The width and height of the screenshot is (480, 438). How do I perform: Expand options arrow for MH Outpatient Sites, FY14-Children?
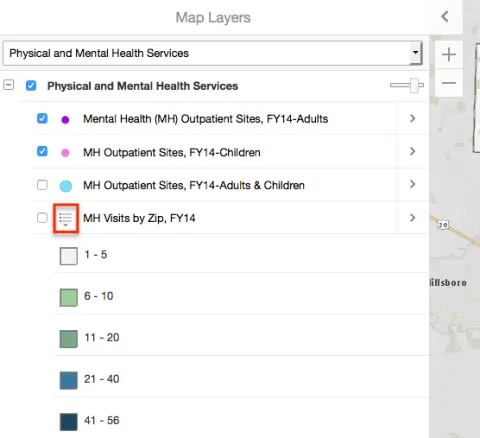coord(413,151)
